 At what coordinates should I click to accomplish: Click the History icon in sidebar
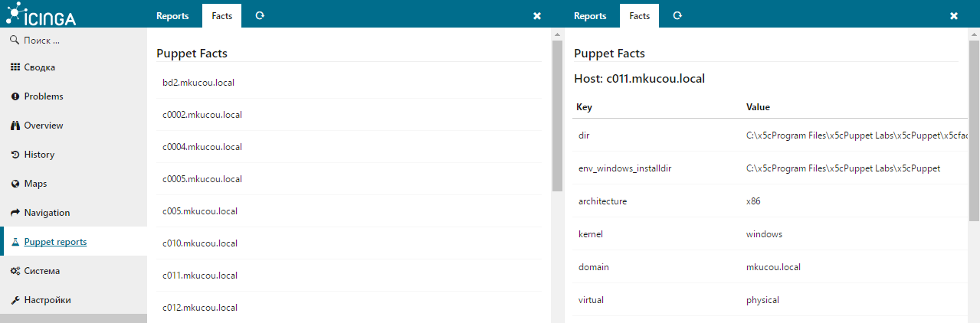click(x=15, y=155)
